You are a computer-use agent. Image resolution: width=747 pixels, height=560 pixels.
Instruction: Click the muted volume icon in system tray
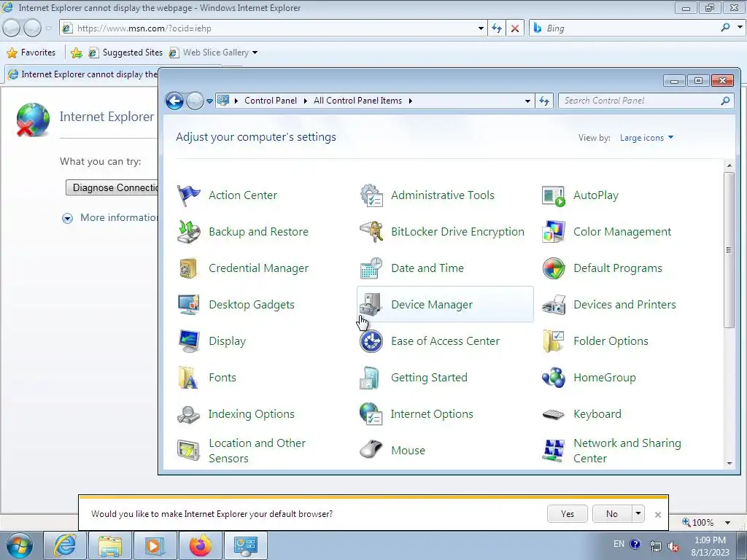(673, 546)
